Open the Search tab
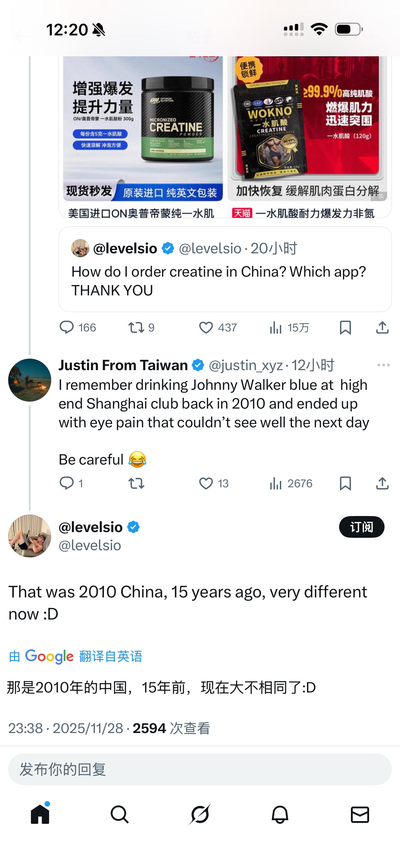Image resolution: width=400 pixels, height=868 pixels. click(120, 815)
